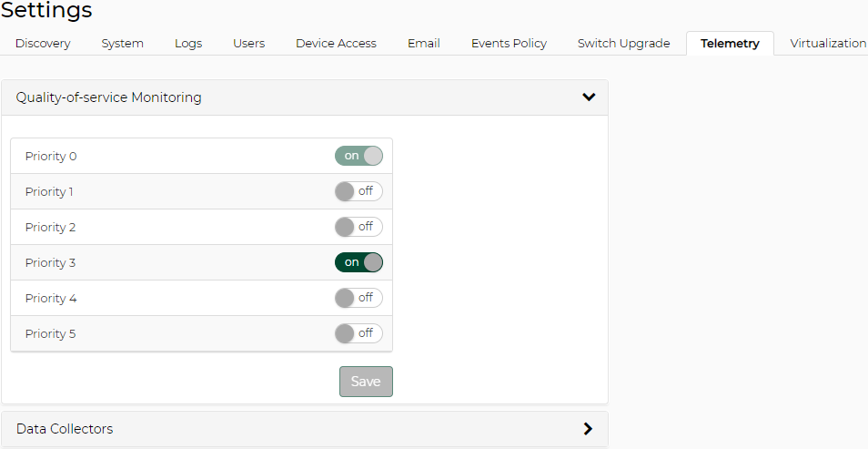This screenshot has height=449, width=868.
Task: Switch to the Events Policy tab
Action: point(509,44)
